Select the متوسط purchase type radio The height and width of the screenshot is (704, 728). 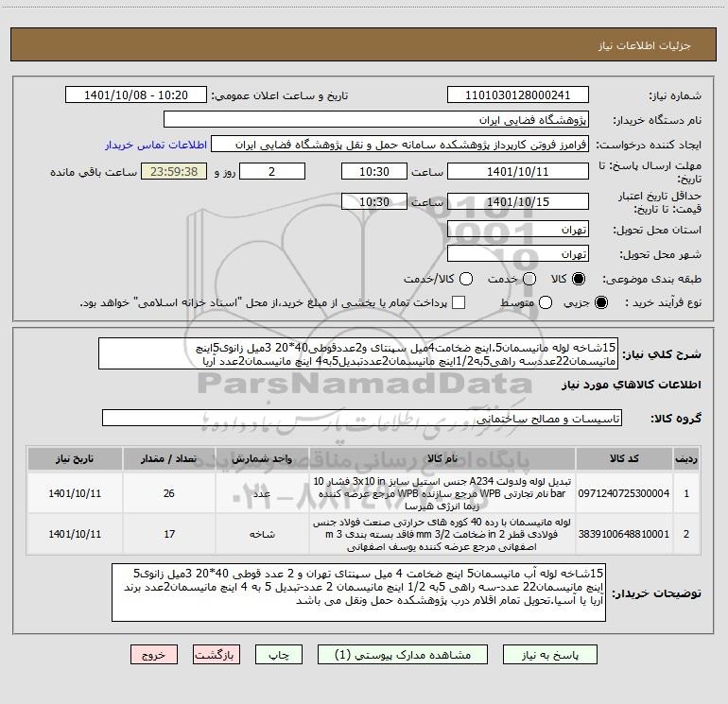pyautogui.click(x=546, y=302)
